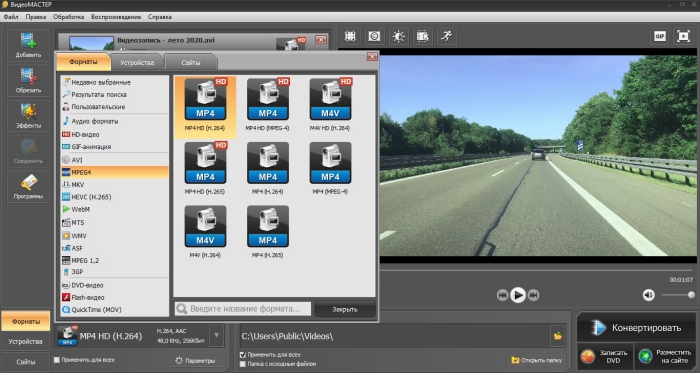
Task: Switch to bottom-left Устройства panel button
Action: [25, 342]
